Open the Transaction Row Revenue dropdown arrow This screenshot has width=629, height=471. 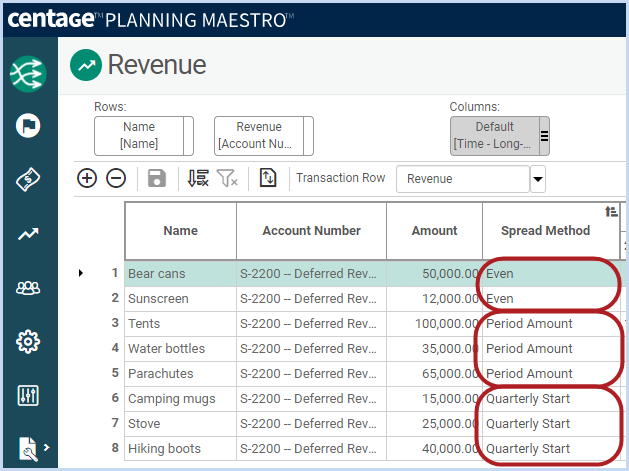pos(538,179)
